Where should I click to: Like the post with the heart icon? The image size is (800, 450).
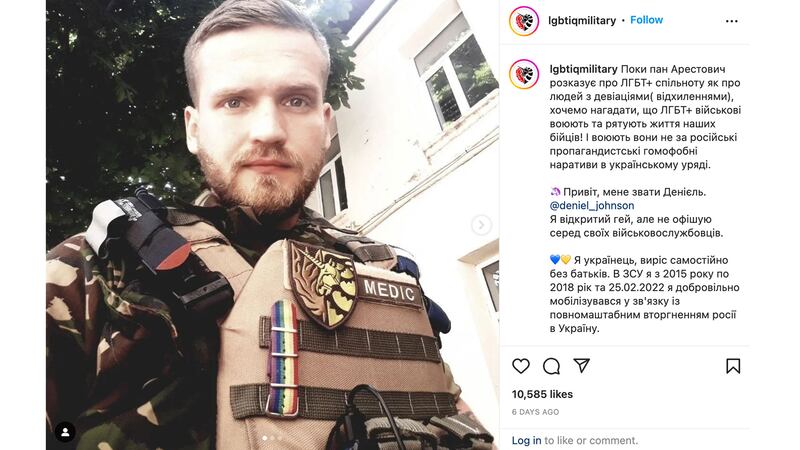pyautogui.click(x=521, y=366)
